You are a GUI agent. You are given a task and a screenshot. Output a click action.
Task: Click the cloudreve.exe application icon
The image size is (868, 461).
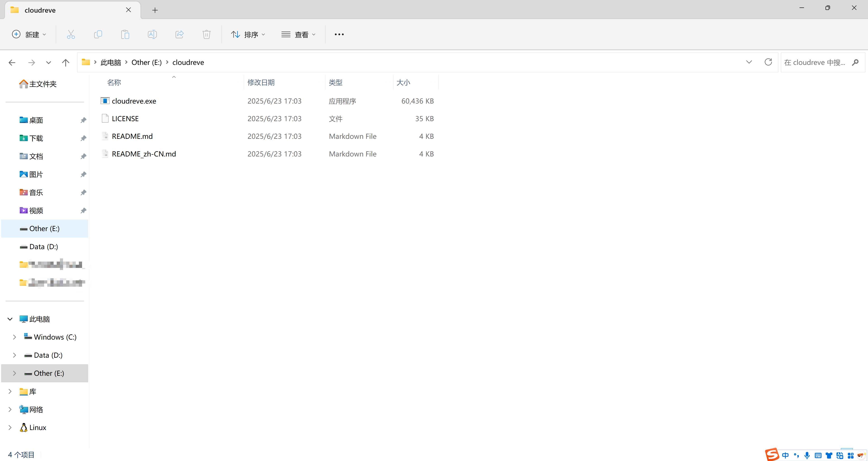(x=105, y=101)
